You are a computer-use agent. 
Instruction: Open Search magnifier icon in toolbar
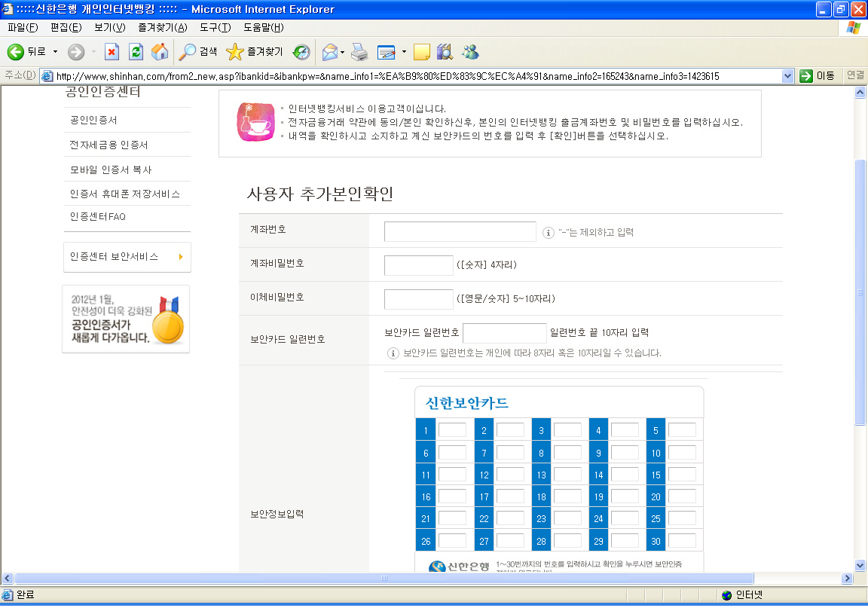click(187, 52)
